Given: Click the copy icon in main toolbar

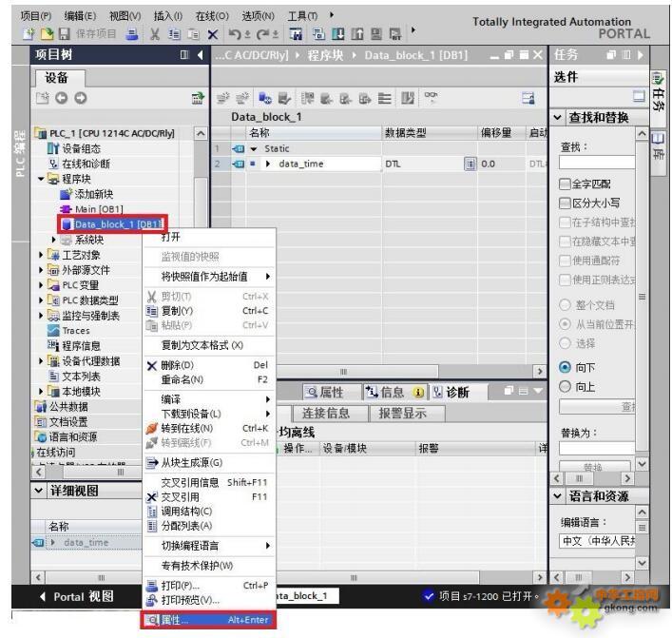Looking at the screenshot, I should [x=174, y=34].
